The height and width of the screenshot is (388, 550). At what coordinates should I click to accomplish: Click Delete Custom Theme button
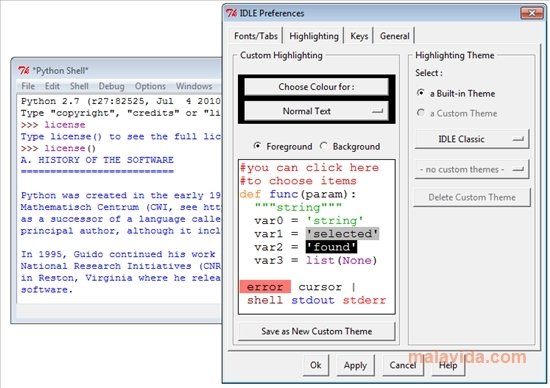click(x=472, y=197)
